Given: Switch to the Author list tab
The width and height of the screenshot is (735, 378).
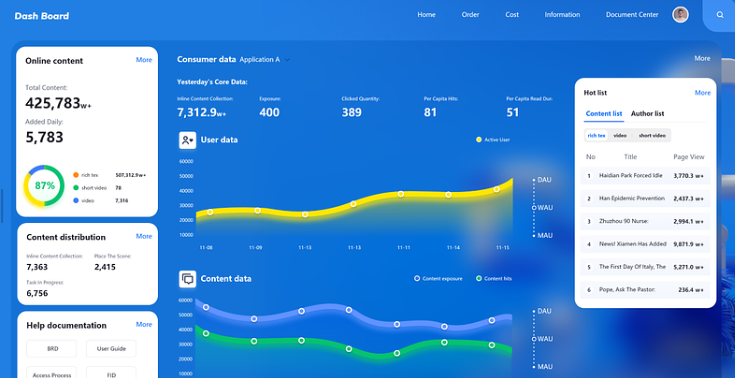Looking at the screenshot, I should pyautogui.click(x=647, y=113).
